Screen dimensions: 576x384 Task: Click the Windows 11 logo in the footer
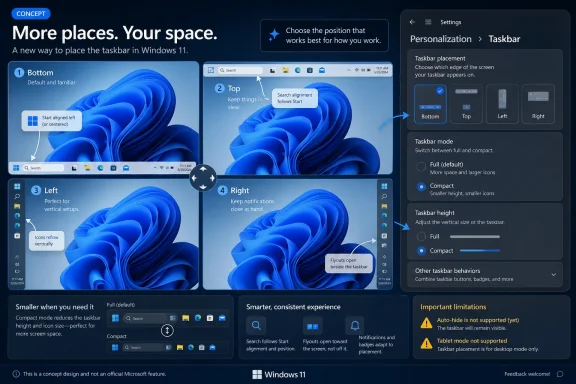pyautogui.click(x=279, y=374)
